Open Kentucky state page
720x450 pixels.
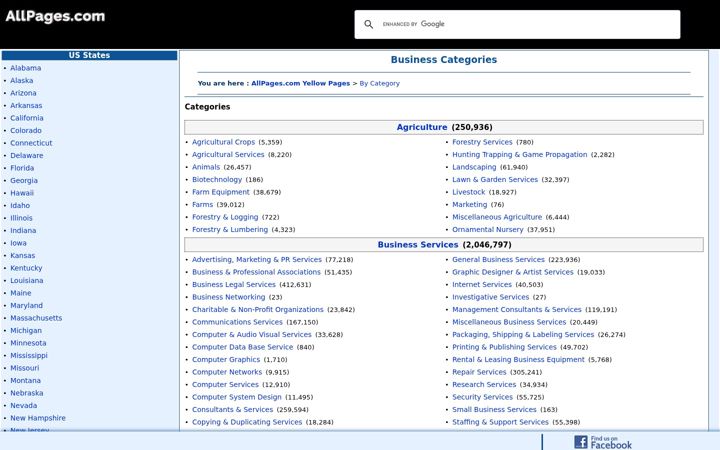tap(26, 268)
